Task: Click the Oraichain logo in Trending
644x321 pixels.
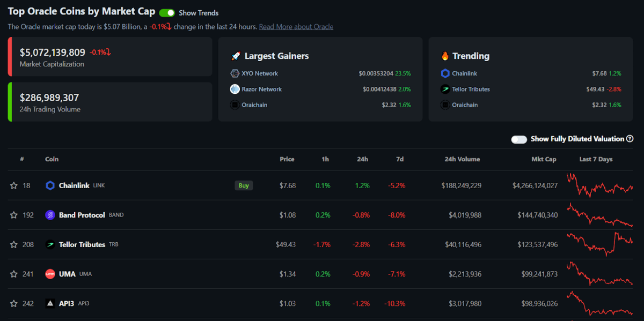Action: point(445,105)
